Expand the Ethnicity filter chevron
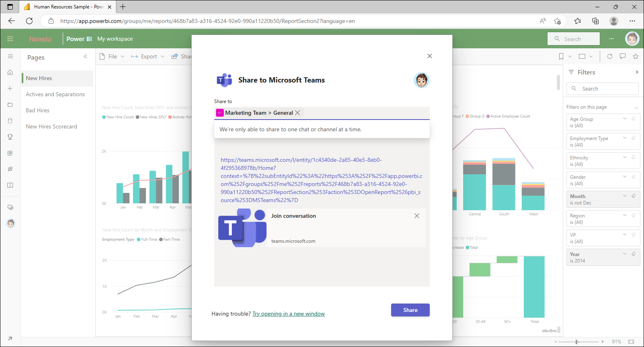Image resolution: width=644 pixels, height=347 pixels. coord(625,157)
